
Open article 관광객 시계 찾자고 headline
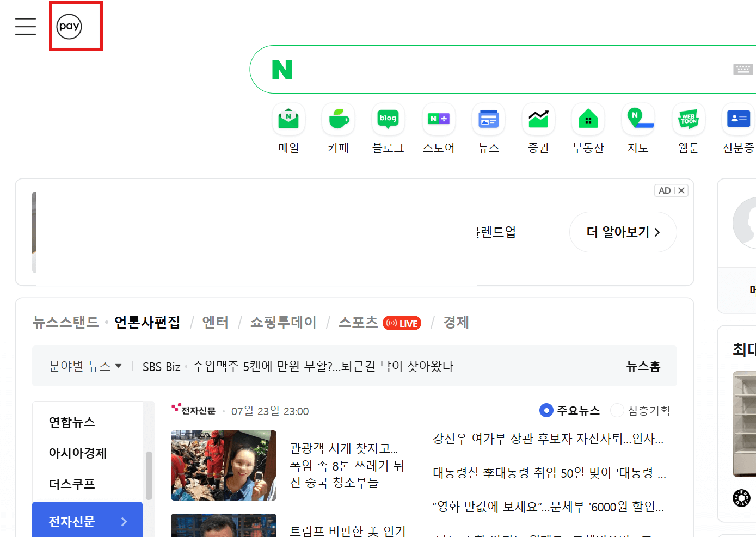(x=347, y=465)
